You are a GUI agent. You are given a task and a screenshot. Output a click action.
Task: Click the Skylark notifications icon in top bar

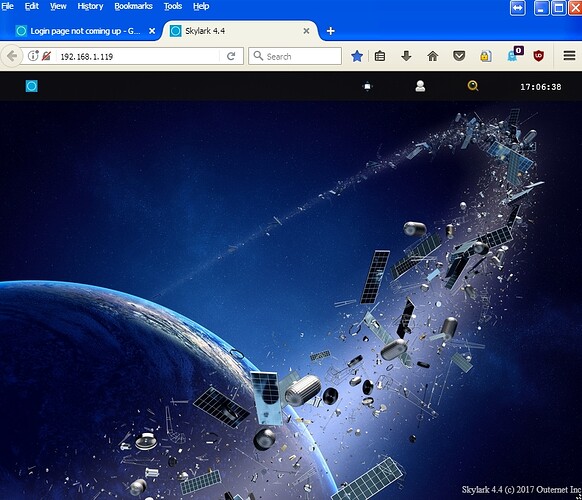[x=367, y=86]
